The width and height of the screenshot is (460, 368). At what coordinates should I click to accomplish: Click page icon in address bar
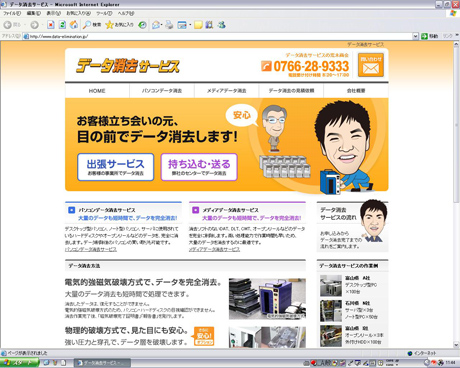26,36
